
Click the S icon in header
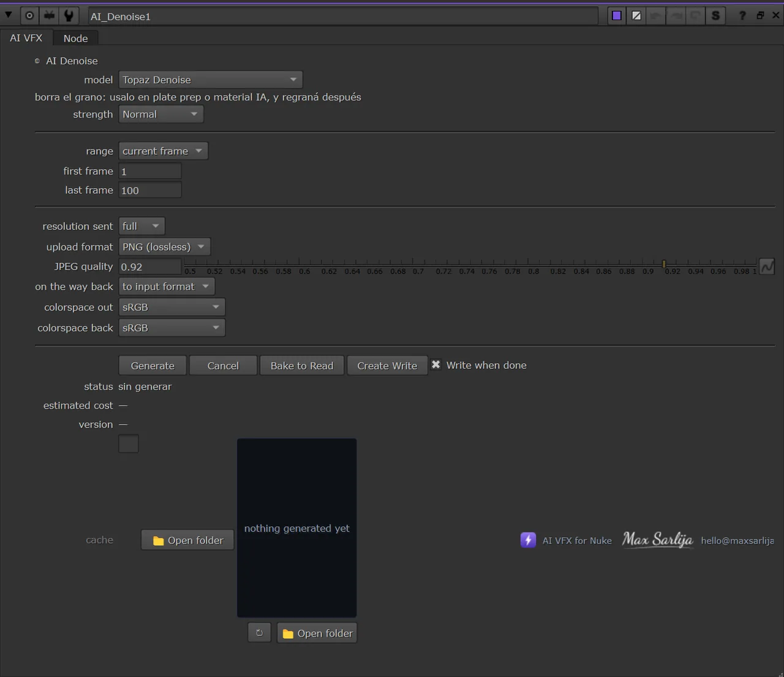pyautogui.click(x=715, y=16)
